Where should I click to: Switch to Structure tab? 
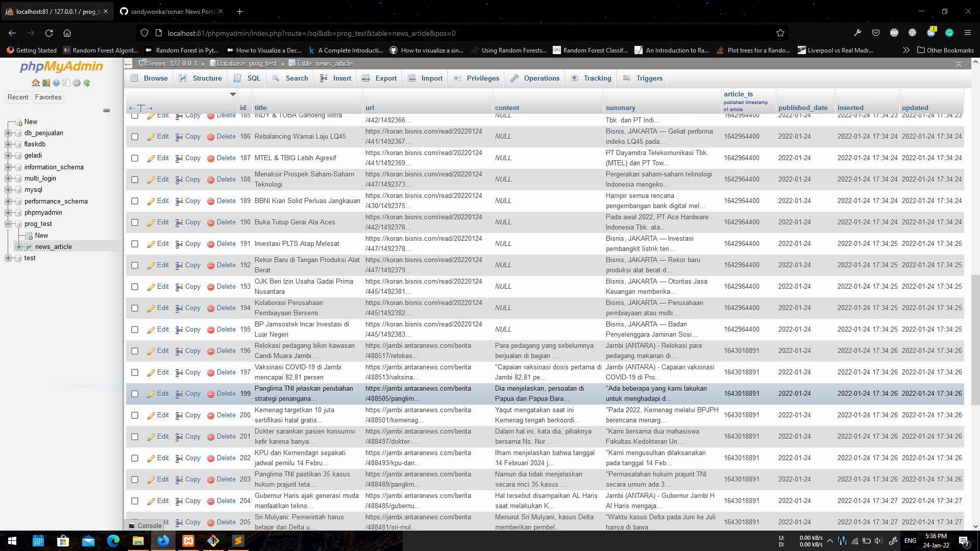tap(201, 79)
